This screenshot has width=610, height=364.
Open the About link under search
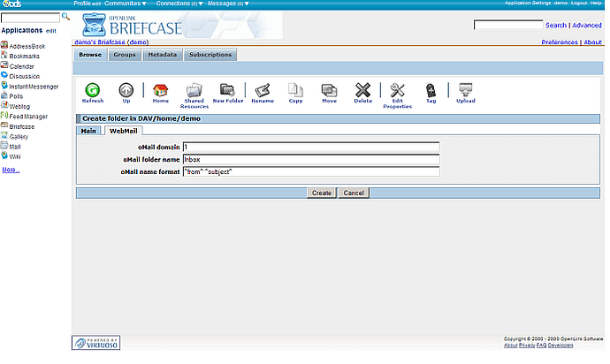[x=593, y=42]
